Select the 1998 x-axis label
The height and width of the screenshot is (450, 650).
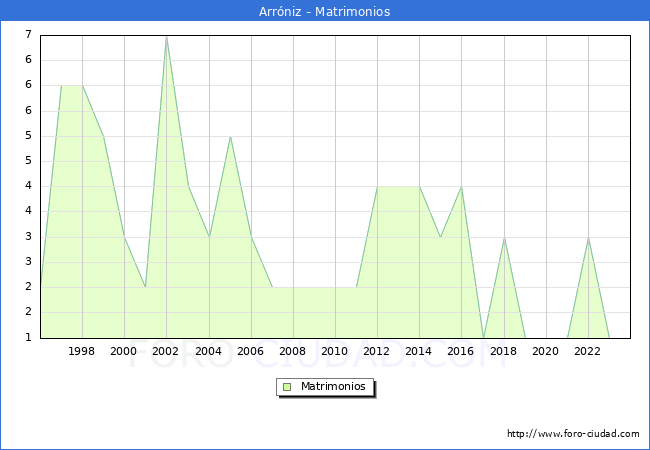(82, 351)
